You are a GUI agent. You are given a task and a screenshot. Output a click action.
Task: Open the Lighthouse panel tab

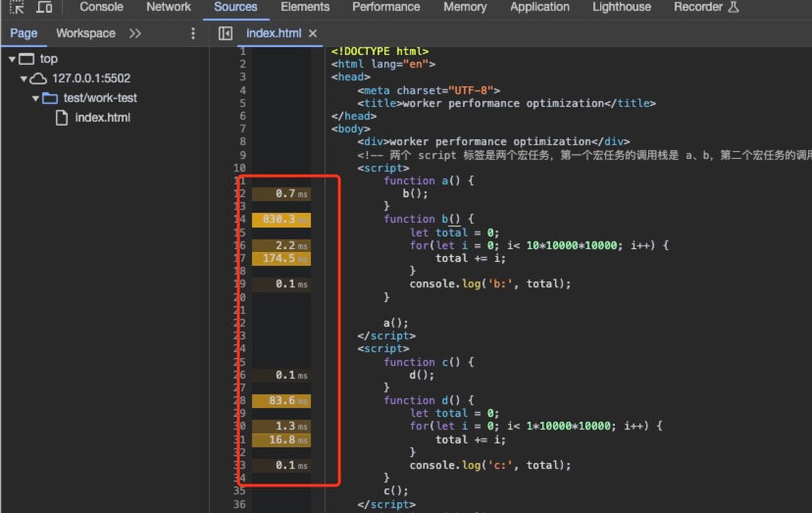point(621,7)
